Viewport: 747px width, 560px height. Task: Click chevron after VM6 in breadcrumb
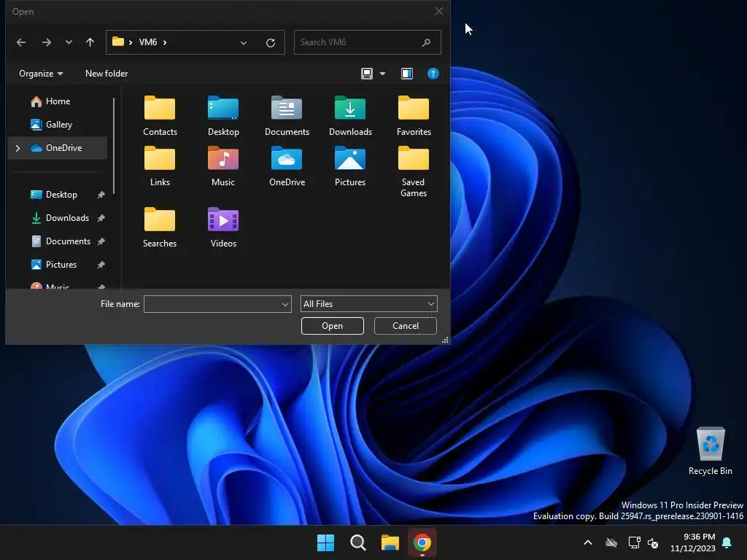click(x=165, y=42)
